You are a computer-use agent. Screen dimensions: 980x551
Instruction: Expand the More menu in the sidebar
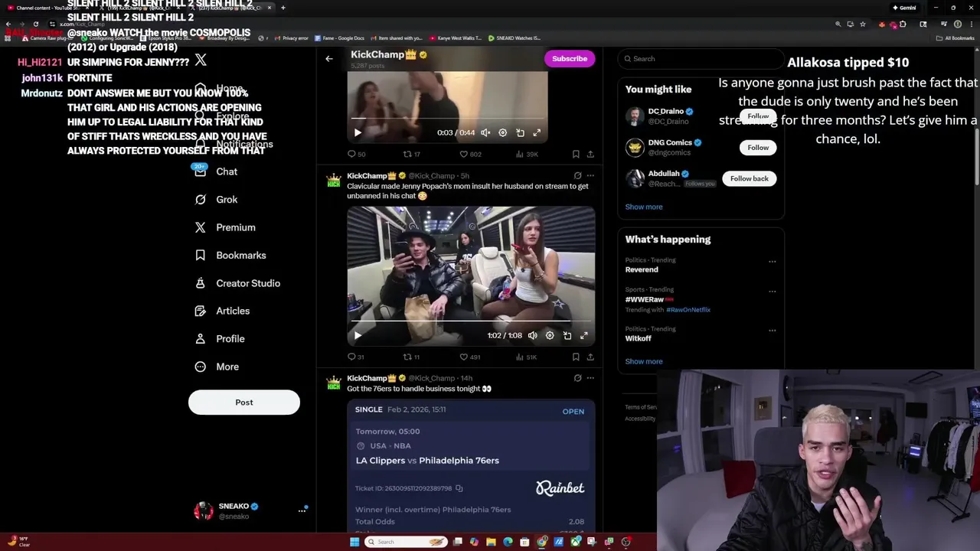217,367
